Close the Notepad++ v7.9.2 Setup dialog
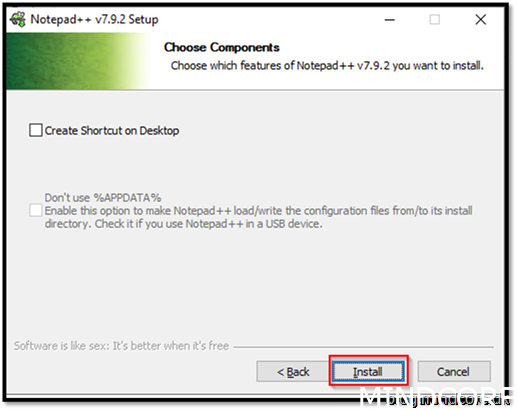The image size is (517, 410). (x=480, y=20)
